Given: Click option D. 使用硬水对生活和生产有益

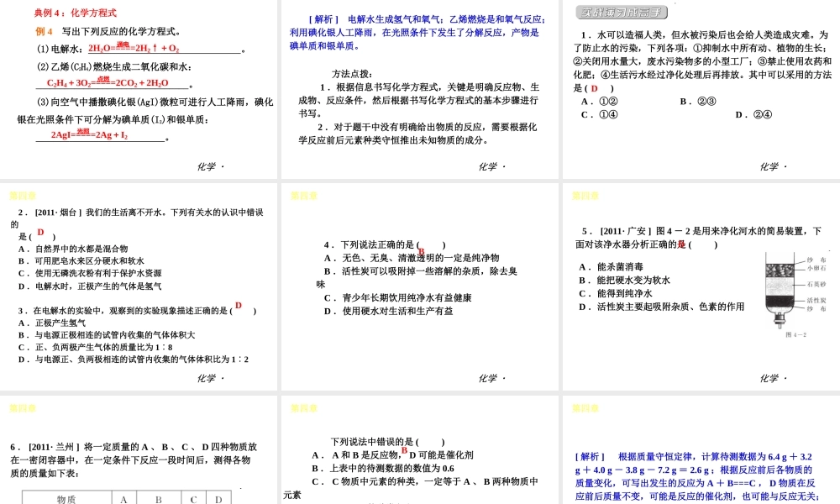Looking at the screenshot, I should click(x=388, y=311).
